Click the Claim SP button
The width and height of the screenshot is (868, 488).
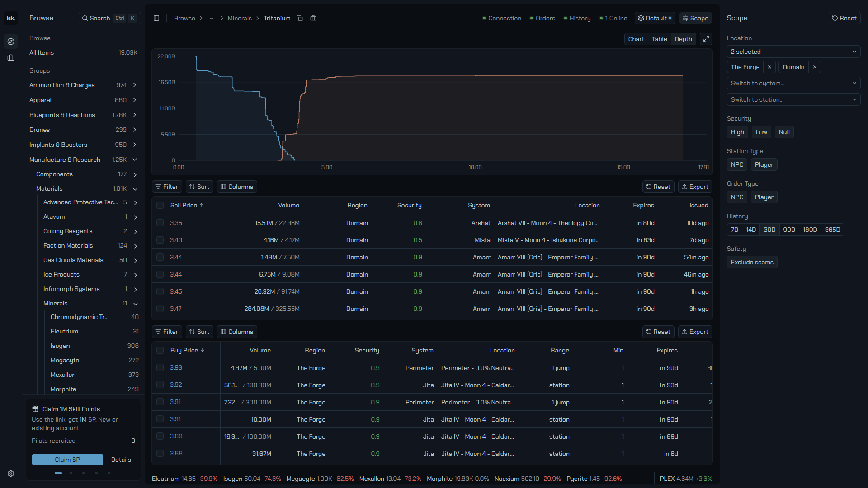coord(67,460)
